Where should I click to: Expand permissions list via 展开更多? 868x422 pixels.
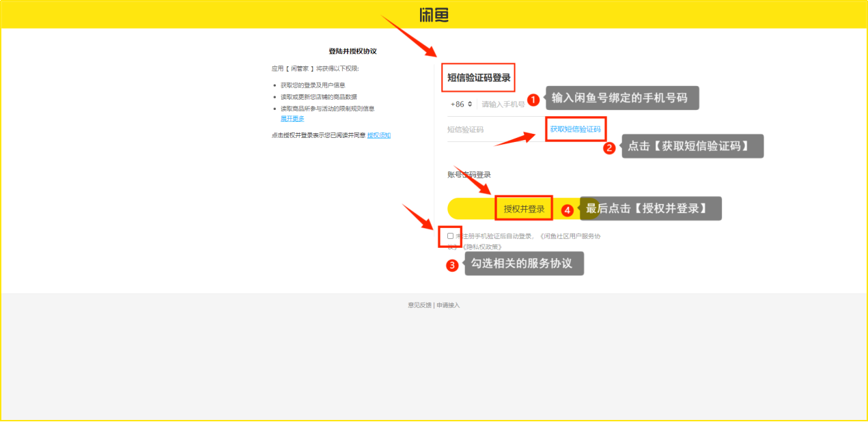click(x=292, y=119)
